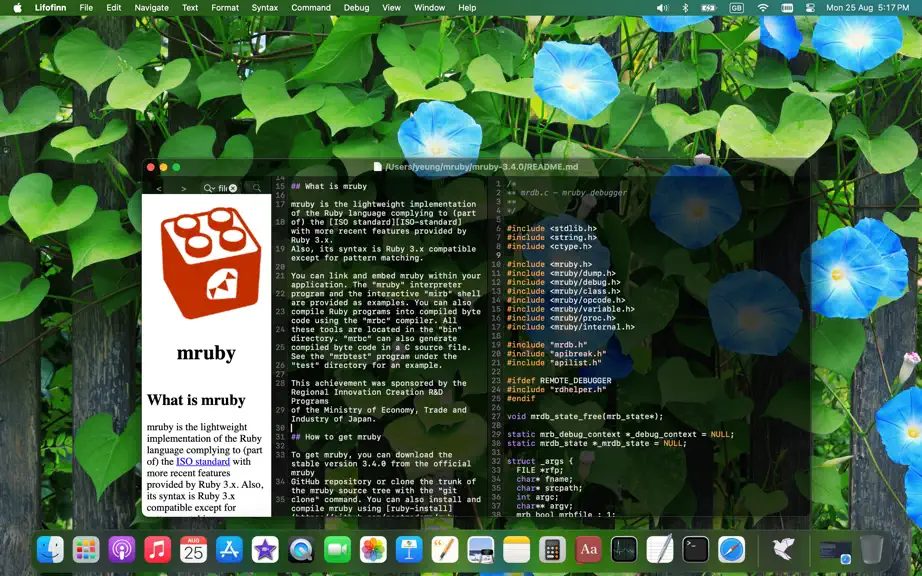Image resolution: width=922 pixels, height=576 pixels.
Task: Open Photos from the Dock
Action: pos(373,550)
